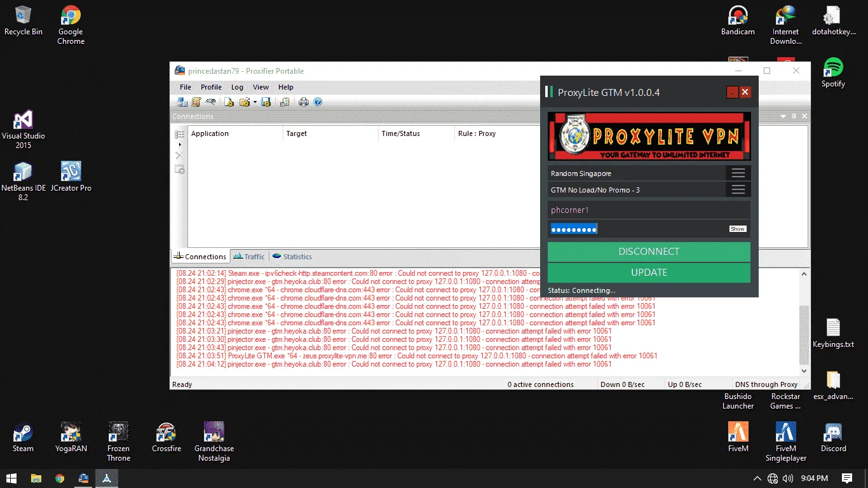Switch to the Traffic tab
The image size is (868, 488).
(249, 257)
